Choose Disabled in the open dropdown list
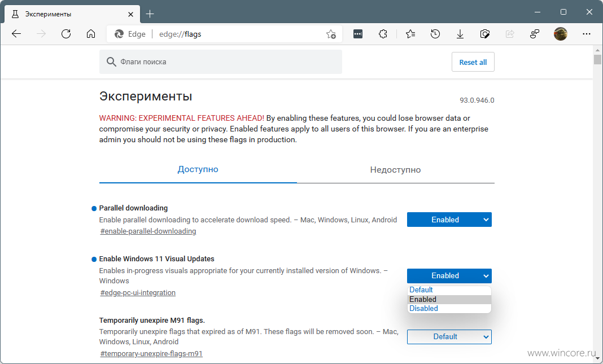This screenshot has height=364, width=603. [x=449, y=308]
